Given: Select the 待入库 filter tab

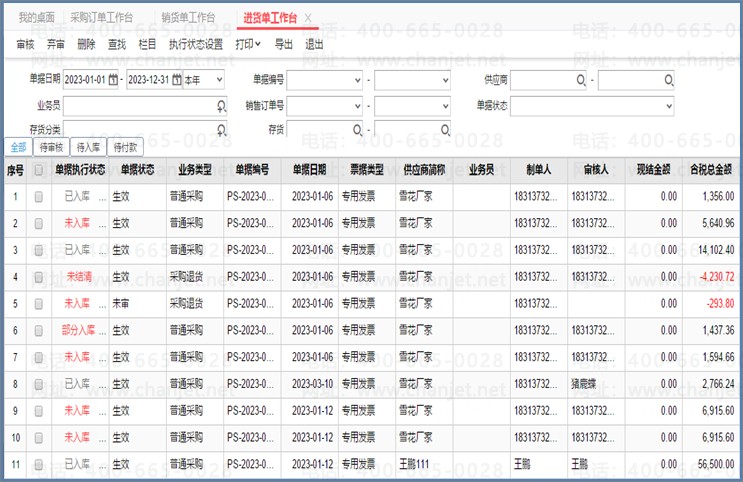Looking at the screenshot, I should [88, 147].
